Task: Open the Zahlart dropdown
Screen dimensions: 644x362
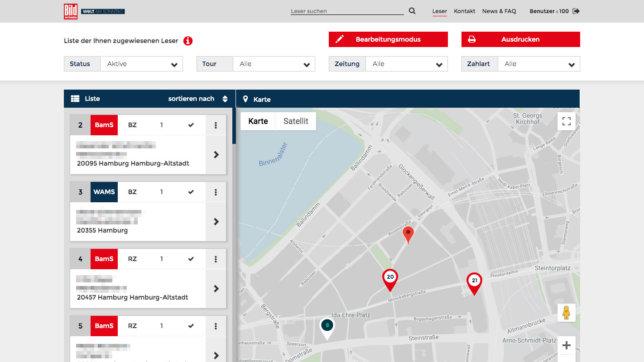Action: (538, 64)
